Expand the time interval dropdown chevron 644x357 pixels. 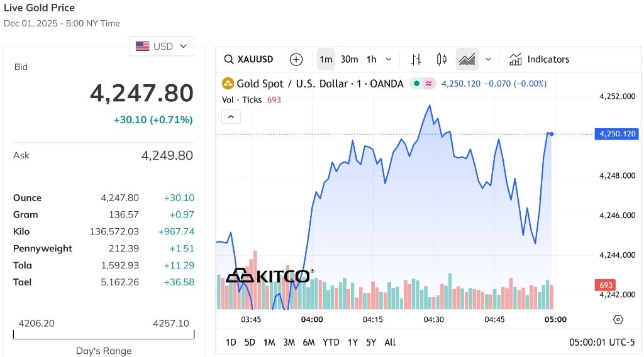(389, 59)
